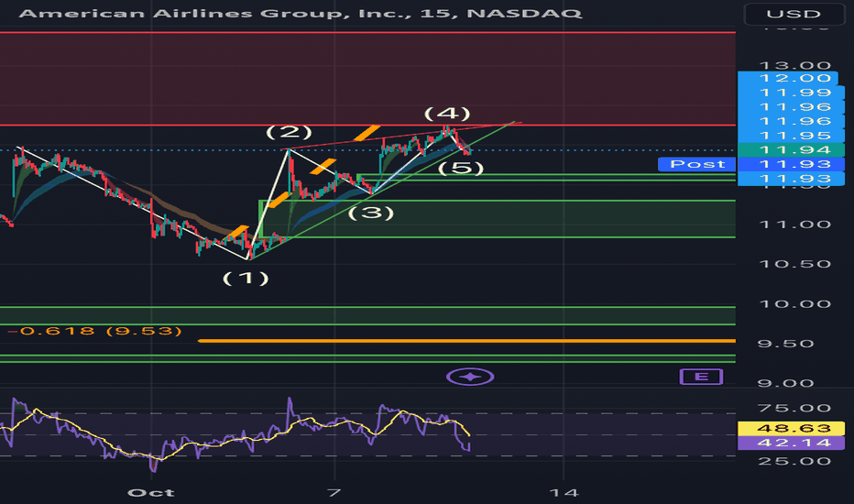
Task: Select the 42.14 purple RSI value label
Action: 791,443
